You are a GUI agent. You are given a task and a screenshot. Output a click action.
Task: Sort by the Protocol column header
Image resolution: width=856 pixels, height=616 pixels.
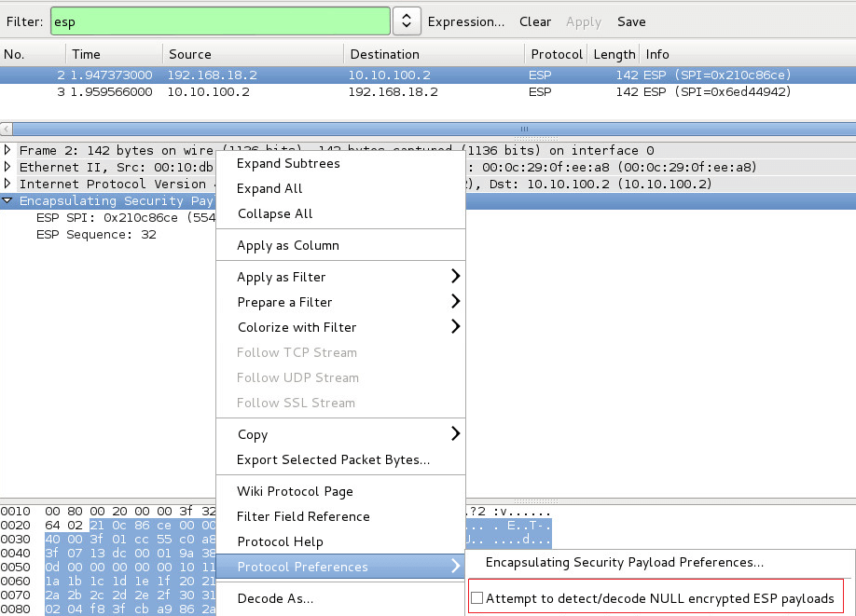tap(557, 54)
